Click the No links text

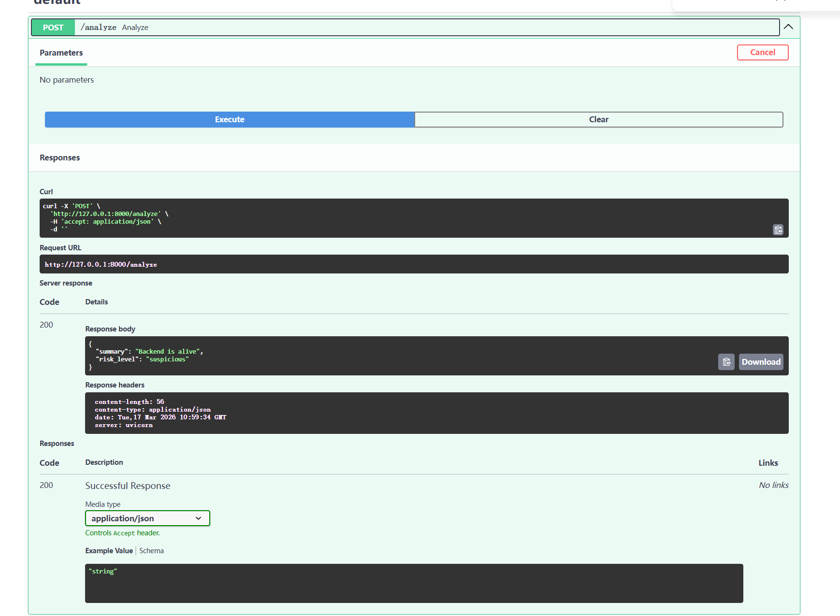coord(773,485)
